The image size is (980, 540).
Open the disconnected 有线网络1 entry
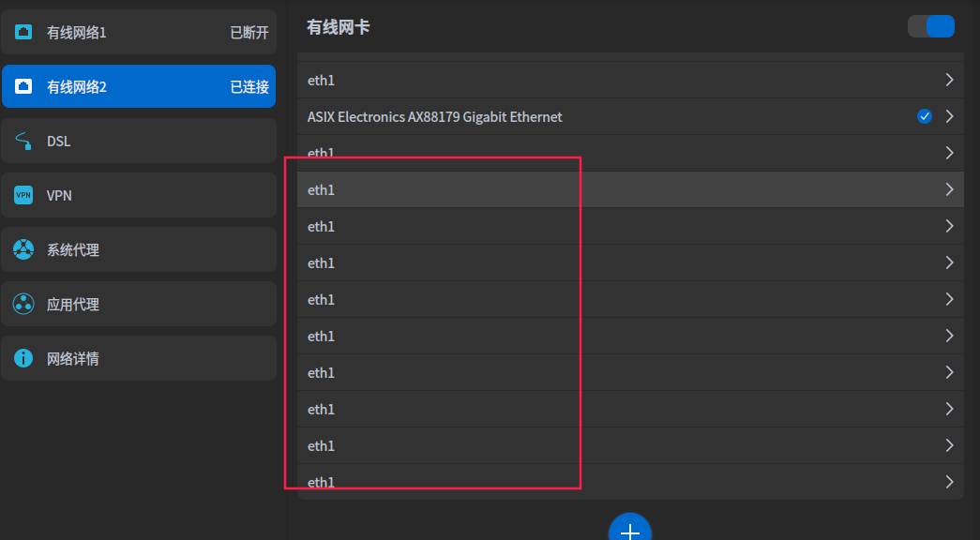coord(139,31)
